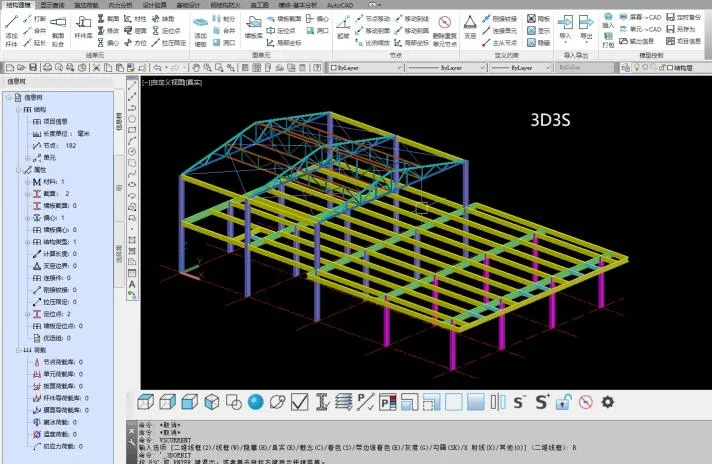Screen dimensions: 712x464
Task: Click the 打包 pack button
Action: coord(608,40)
